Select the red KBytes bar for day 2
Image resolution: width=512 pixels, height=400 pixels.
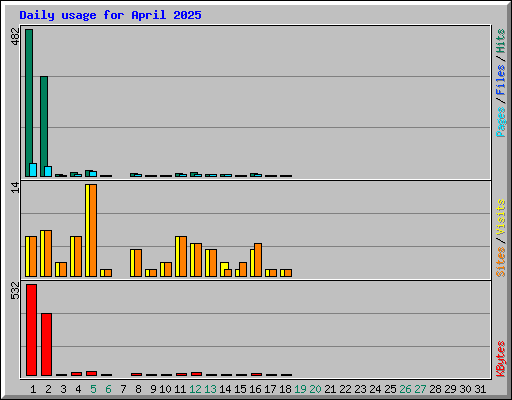pyautogui.click(x=46, y=344)
